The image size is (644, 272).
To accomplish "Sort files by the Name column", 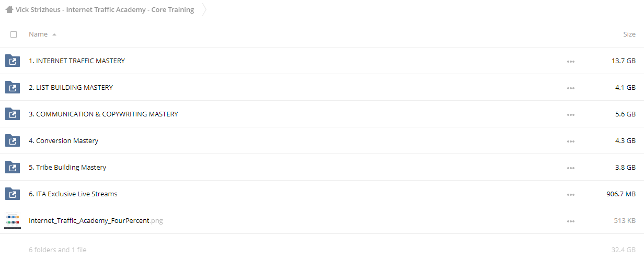I will [38, 34].
